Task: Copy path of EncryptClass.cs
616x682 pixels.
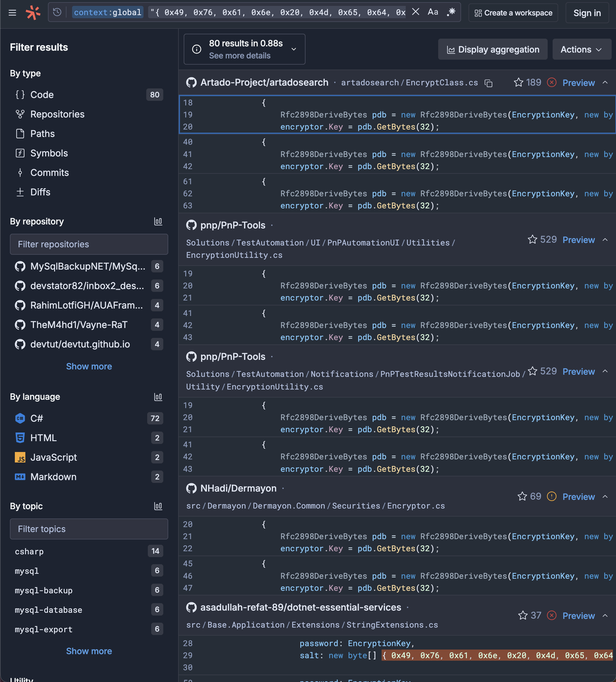Action: [x=488, y=83]
